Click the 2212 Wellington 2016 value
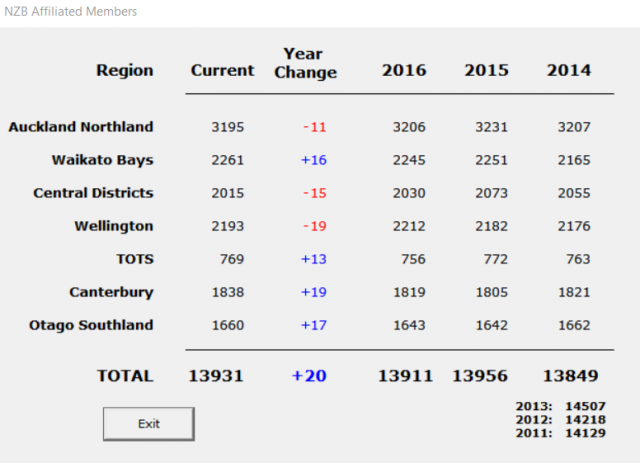 pyautogui.click(x=409, y=226)
